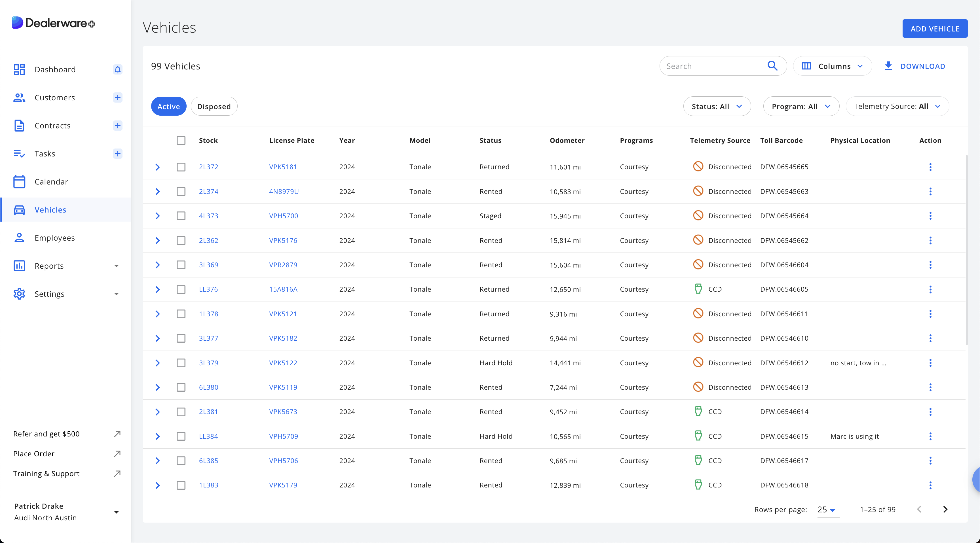980x543 pixels.
Task: Click the search magnifier icon
Action: [x=772, y=66]
